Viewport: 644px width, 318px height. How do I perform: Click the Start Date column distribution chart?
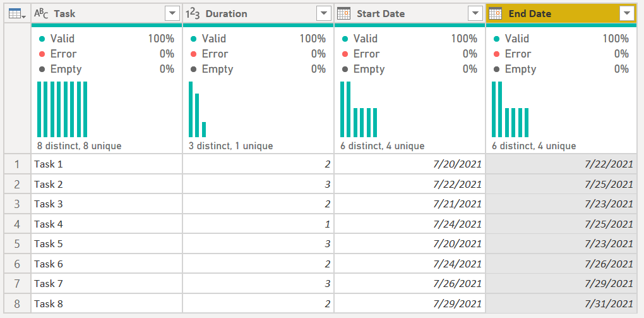pos(359,109)
